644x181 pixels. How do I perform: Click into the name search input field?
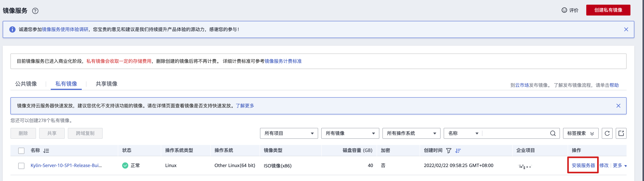(x=515, y=133)
